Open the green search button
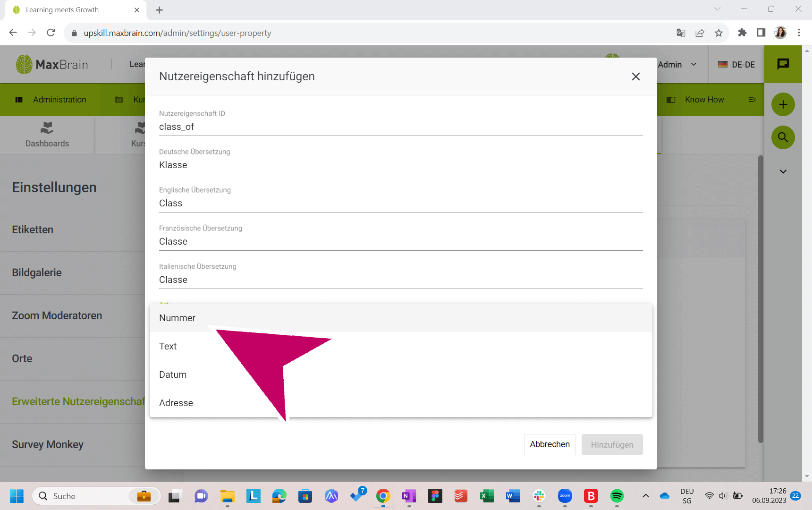The image size is (812, 510). click(783, 137)
